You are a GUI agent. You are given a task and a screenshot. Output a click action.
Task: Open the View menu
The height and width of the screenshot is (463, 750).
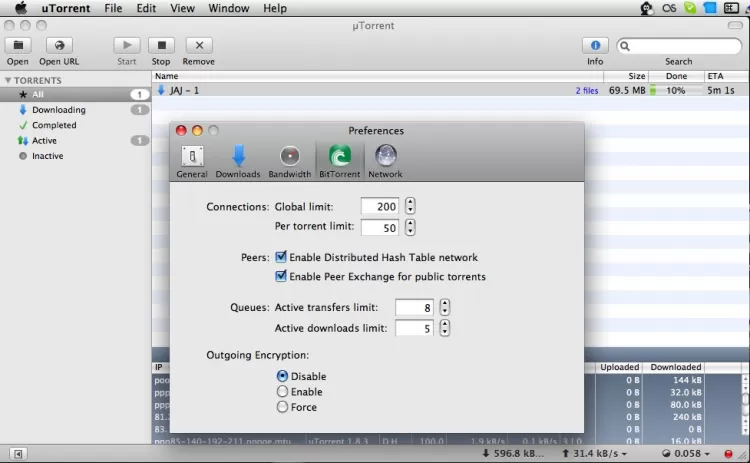point(183,8)
